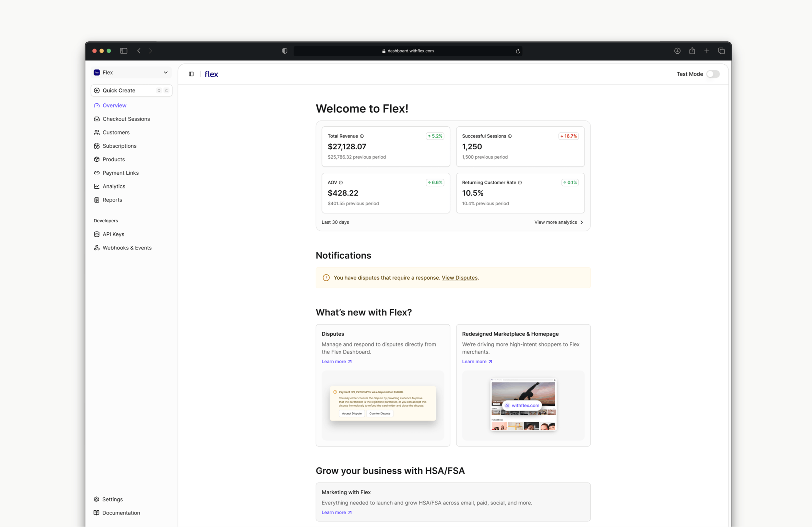Click the withflex.com marketplace preview image

[523, 405]
